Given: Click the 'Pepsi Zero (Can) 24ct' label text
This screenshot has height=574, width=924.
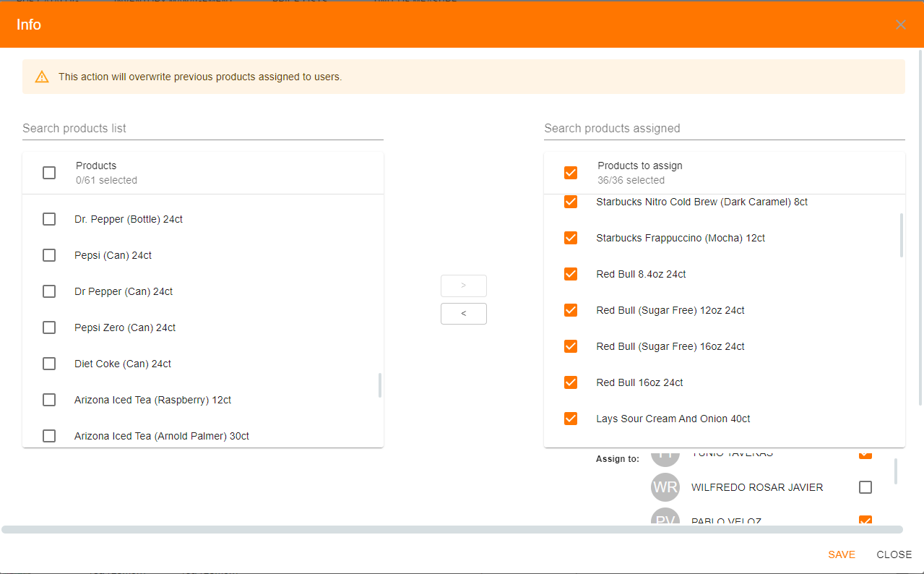Looking at the screenshot, I should (125, 327).
